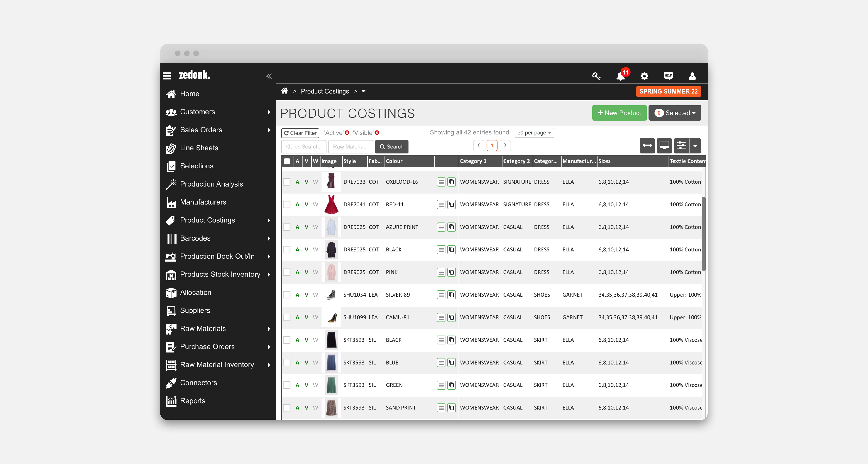Open the 50 per page dropdown
Viewport: 868px width, 464px height.
click(x=534, y=133)
